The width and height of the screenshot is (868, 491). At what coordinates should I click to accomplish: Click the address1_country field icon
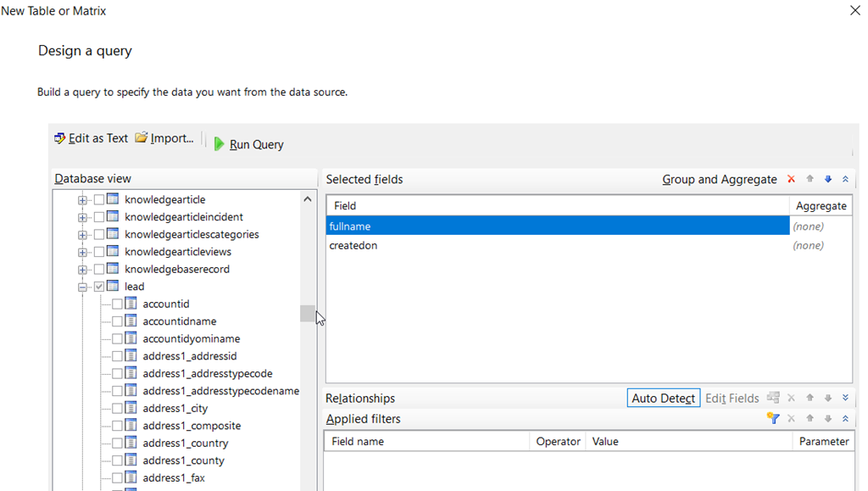click(x=131, y=443)
